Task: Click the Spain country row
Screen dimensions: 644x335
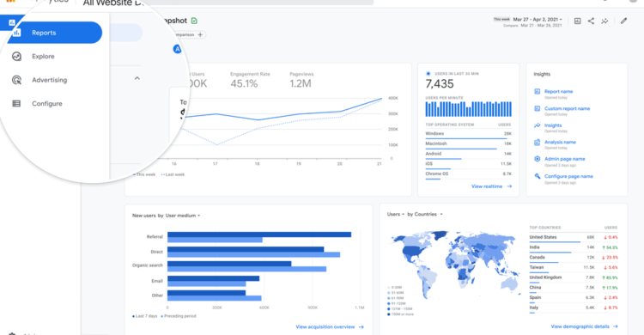Action: point(574,298)
